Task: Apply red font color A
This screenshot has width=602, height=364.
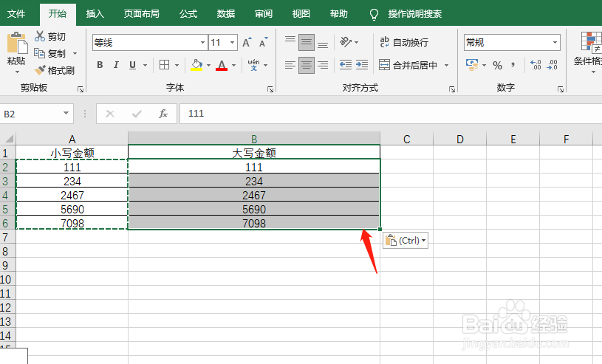Action: 222,65
